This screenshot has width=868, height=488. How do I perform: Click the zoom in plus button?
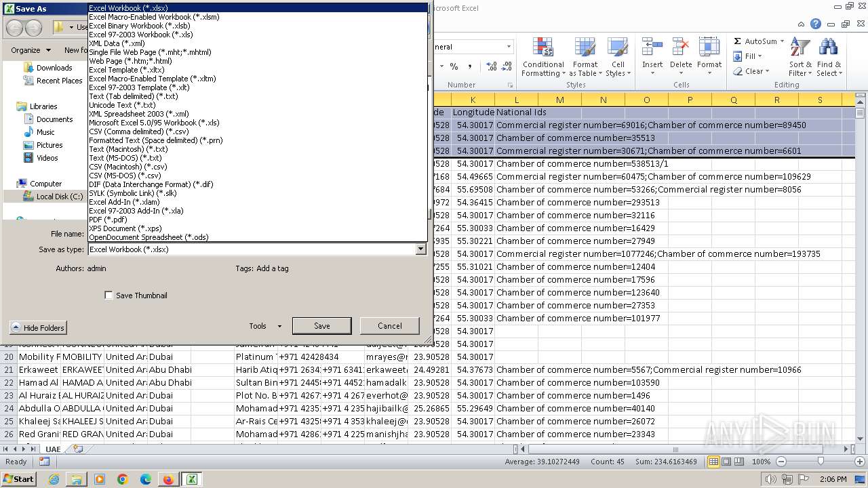860,462
